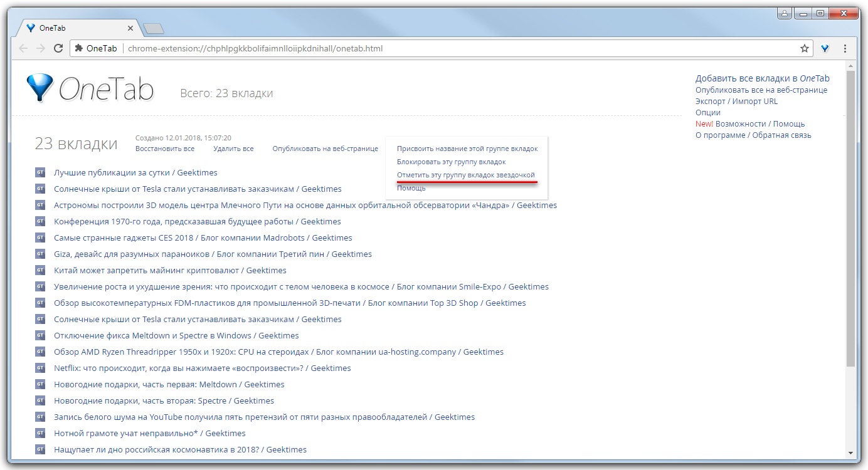
Task: Click favicon beside 'Астрономы построили 3D модель'
Action: click(x=40, y=205)
